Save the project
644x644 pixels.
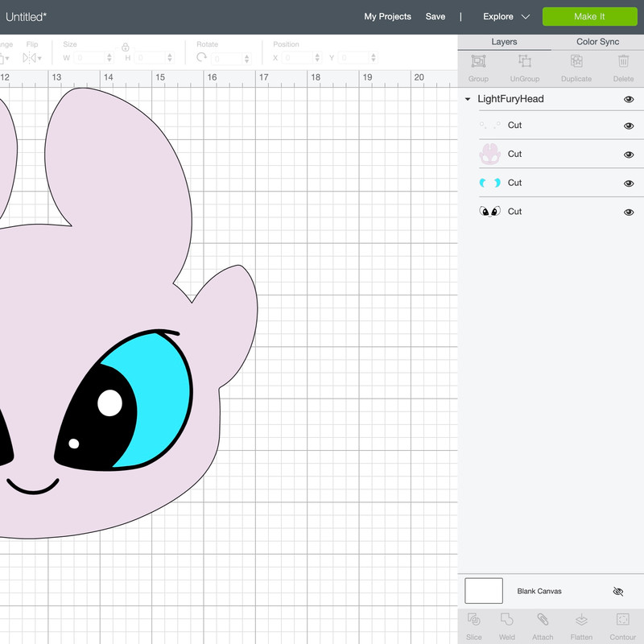pyautogui.click(x=436, y=16)
